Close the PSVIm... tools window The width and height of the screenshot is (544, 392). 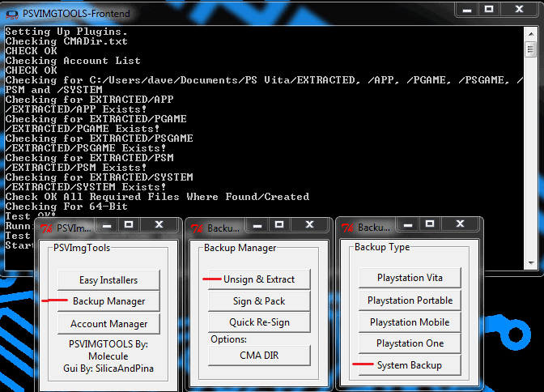coord(159,225)
